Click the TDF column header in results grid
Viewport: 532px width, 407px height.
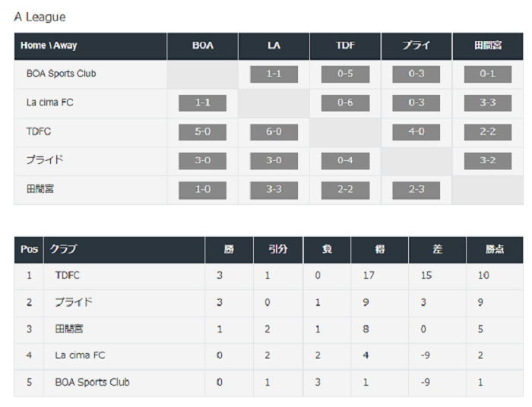345,46
